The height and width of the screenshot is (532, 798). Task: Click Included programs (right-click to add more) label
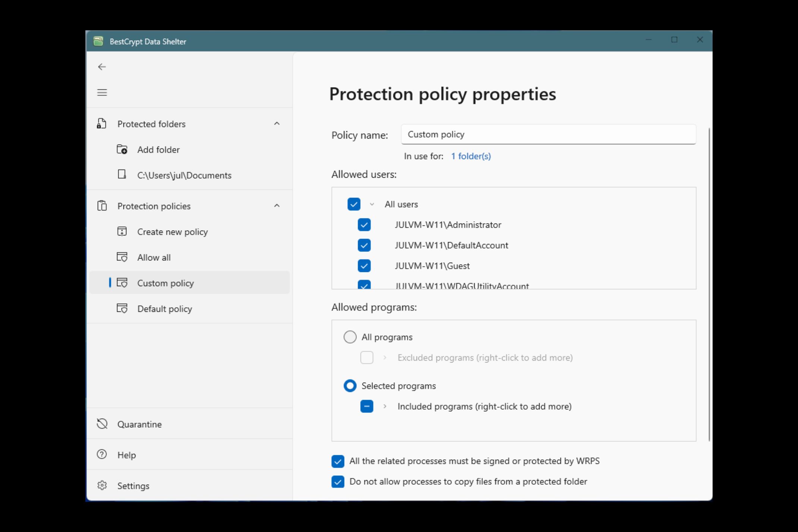click(484, 406)
